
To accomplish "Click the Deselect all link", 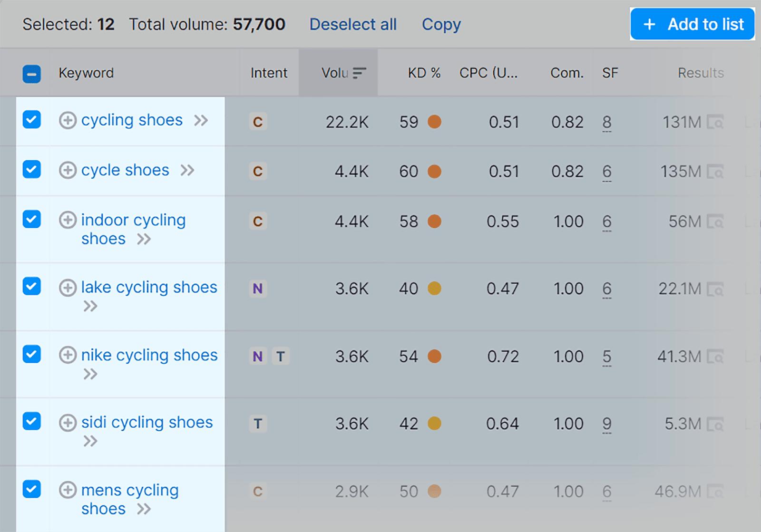I will tap(353, 24).
